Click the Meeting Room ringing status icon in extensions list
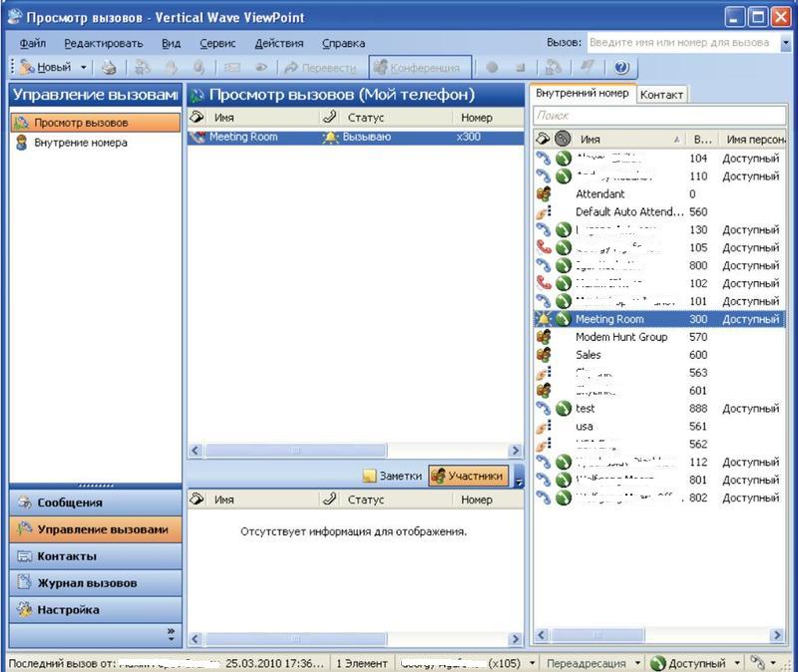This screenshot has width=798, height=672. [544, 320]
